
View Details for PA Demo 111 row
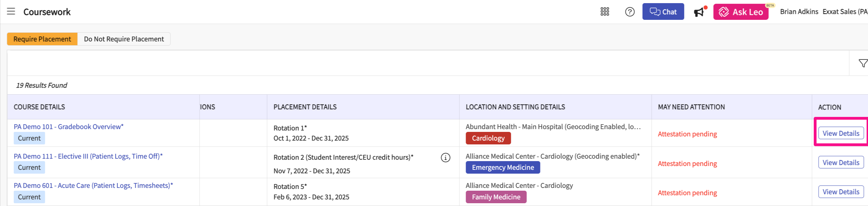(x=841, y=163)
